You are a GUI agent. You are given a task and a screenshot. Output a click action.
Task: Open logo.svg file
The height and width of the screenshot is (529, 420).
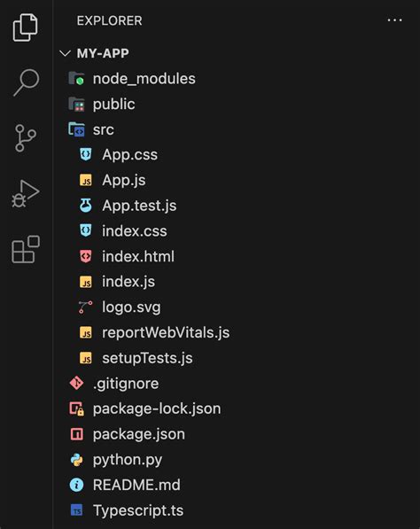131,307
